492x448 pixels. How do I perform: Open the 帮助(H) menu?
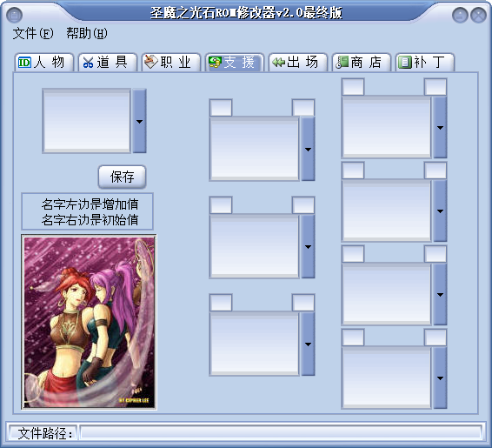pos(87,33)
